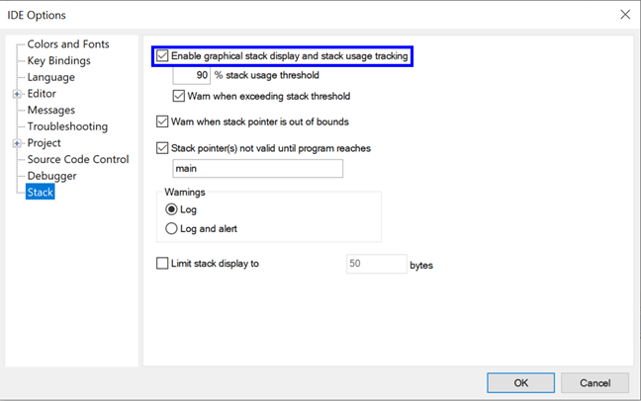Toggle Enable graphical stack display checkbox
641x401 pixels.
[164, 57]
